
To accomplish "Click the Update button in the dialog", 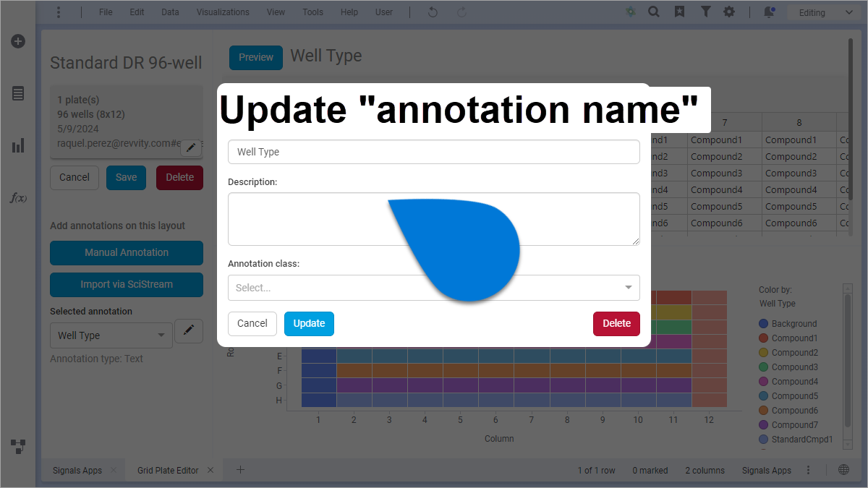I will (x=309, y=324).
